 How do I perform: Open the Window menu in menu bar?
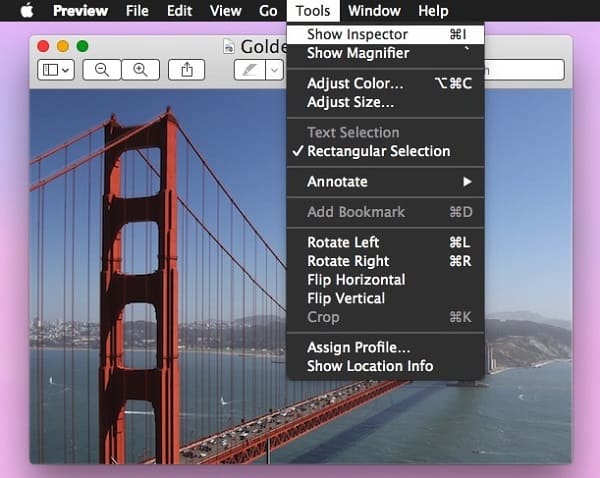pos(374,11)
